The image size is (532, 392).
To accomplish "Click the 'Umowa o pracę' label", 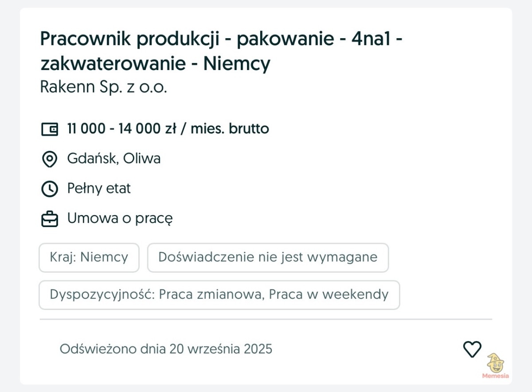I will (x=120, y=219).
